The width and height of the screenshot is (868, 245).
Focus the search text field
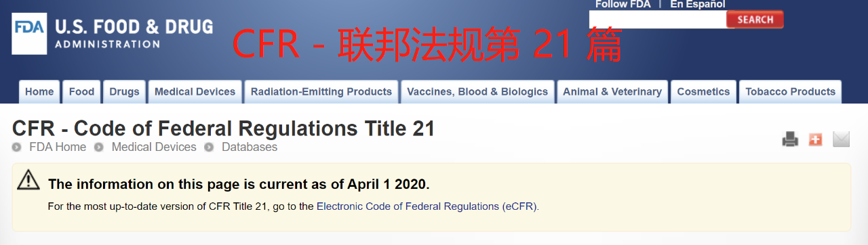(x=658, y=20)
